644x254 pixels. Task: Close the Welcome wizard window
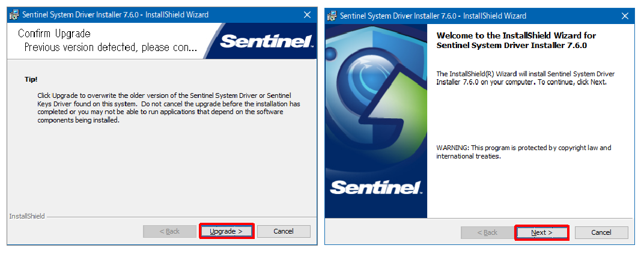[625, 16]
